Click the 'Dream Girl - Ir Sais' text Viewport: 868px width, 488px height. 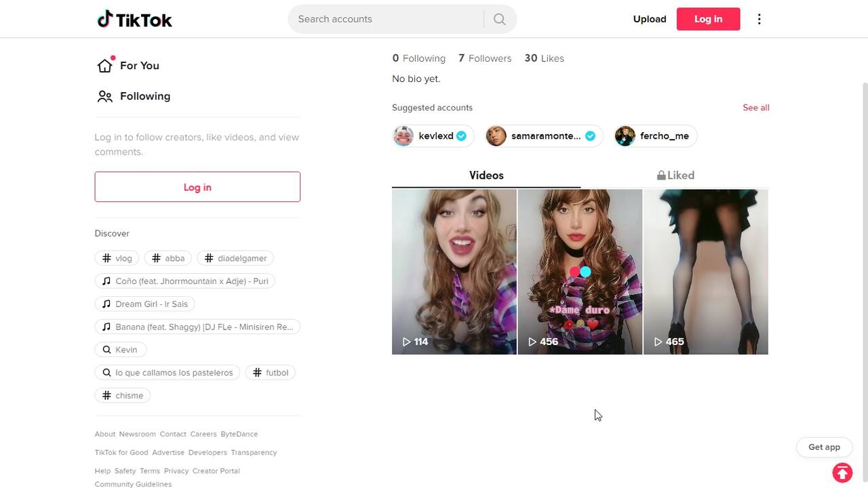152,304
